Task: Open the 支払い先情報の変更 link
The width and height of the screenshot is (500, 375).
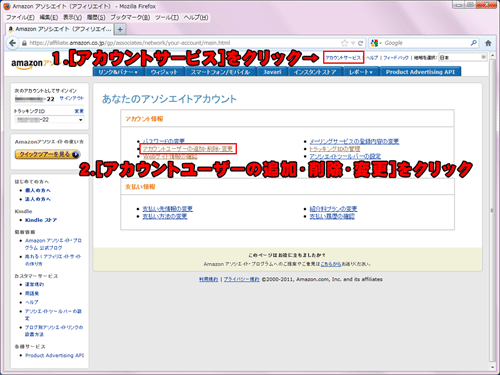Action: tap(168, 209)
